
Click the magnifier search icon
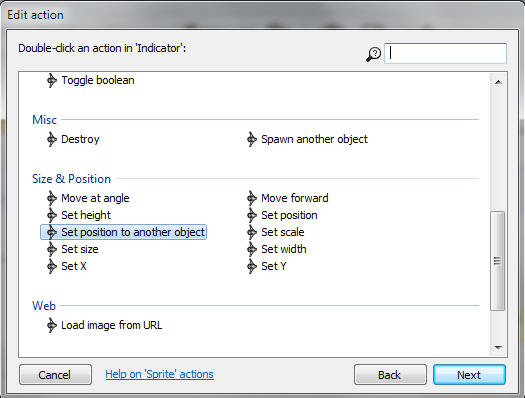tap(373, 54)
